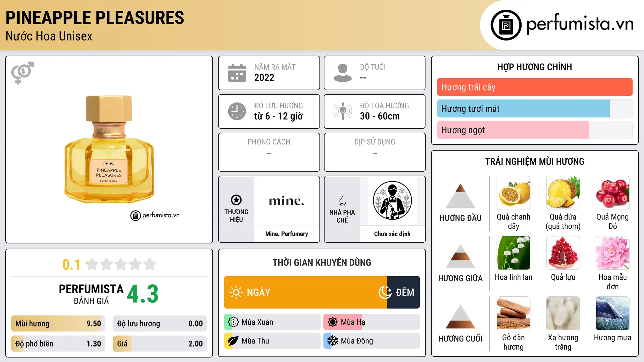Viewport: 644px width, 362px height.
Task: Click the summer sun icon
Action: point(333,322)
